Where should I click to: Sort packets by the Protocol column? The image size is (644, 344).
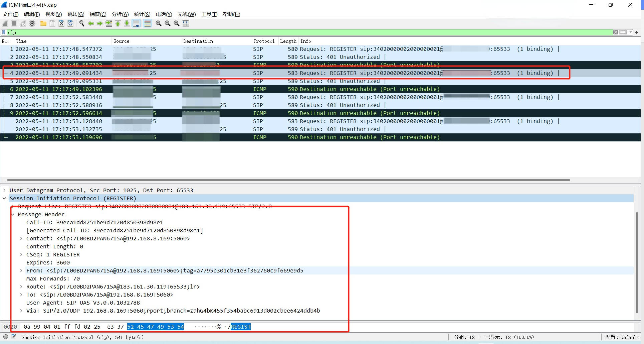click(x=265, y=41)
